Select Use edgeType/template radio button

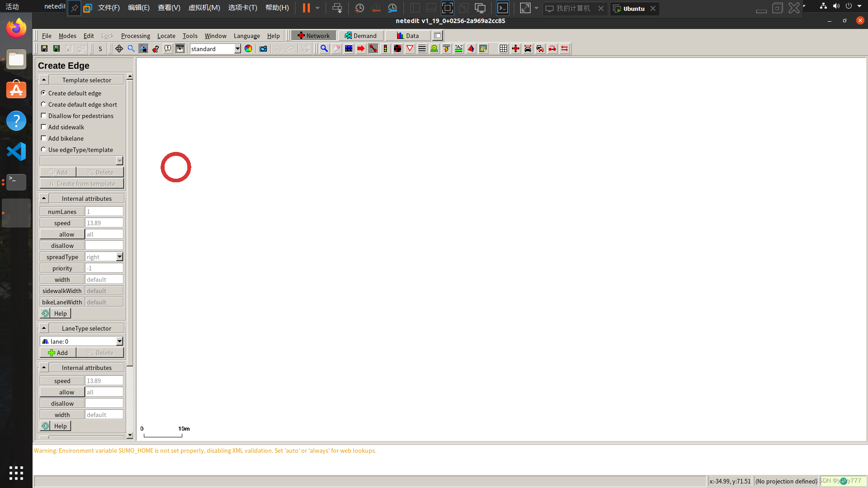[x=43, y=149]
